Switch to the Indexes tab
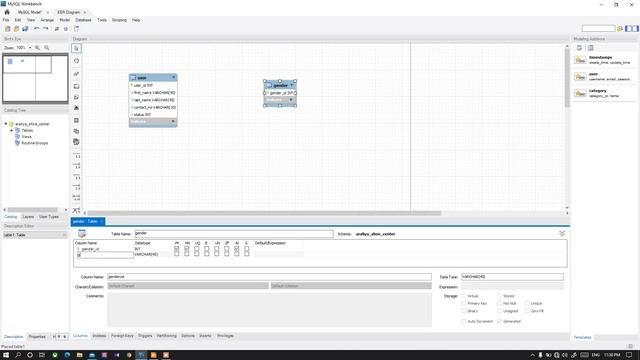Screen dimensions: 640x360 [99, 336]
